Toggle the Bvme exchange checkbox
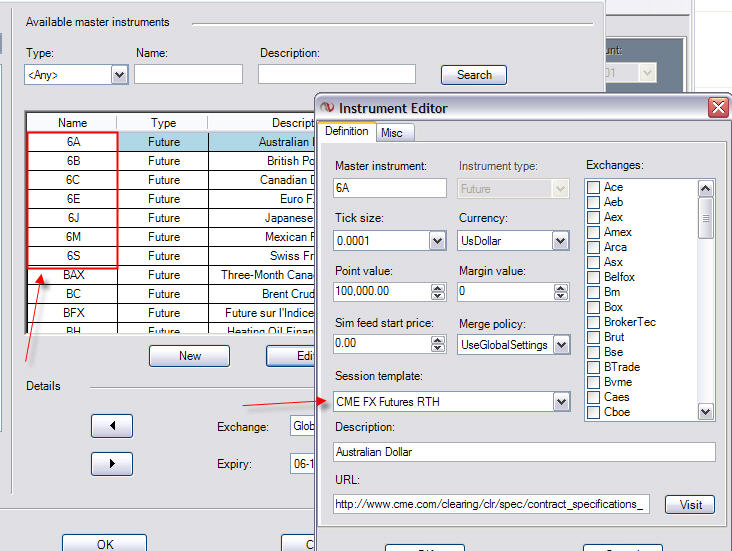The image size is (732, 551). 593,382
